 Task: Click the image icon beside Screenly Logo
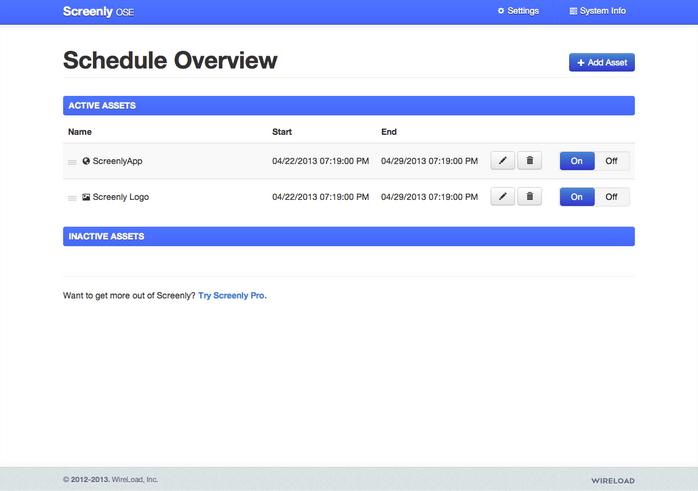pos(86,197)
